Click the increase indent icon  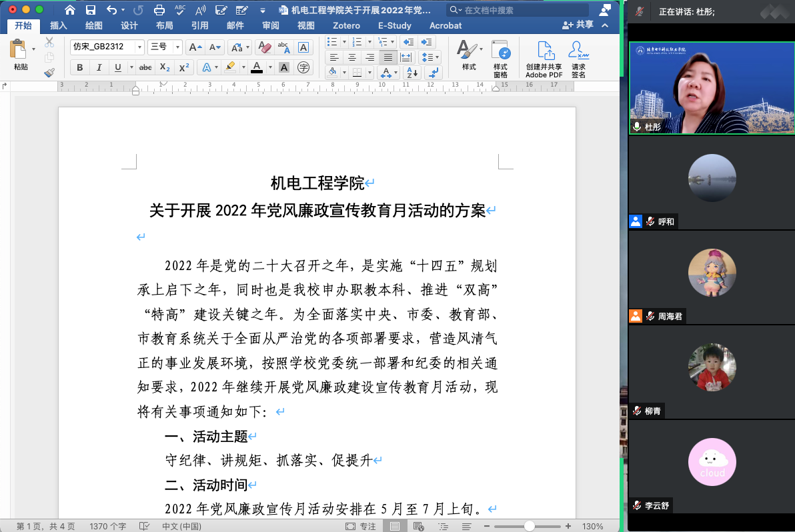point(427,42)
